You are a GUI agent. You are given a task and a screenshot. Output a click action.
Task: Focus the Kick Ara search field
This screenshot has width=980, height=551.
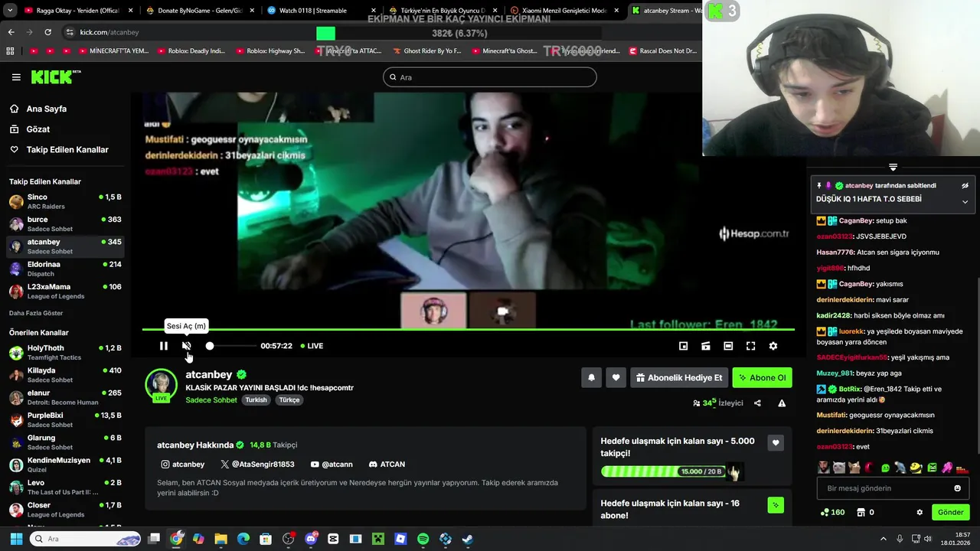pos(490,77)
